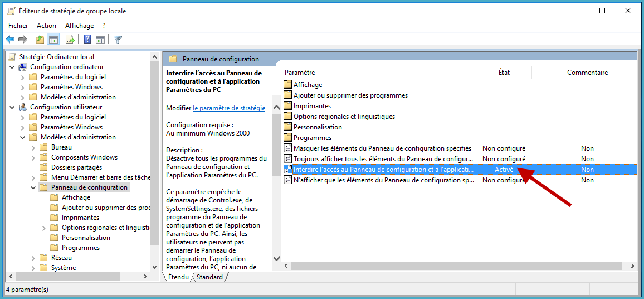644x299 pixels.
Task: Expand the Bureau tree node
Action: coord(33,147)
